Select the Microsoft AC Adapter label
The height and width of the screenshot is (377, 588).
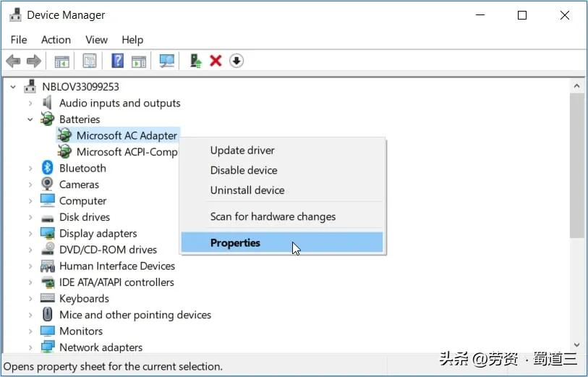[x=127, y=135]
